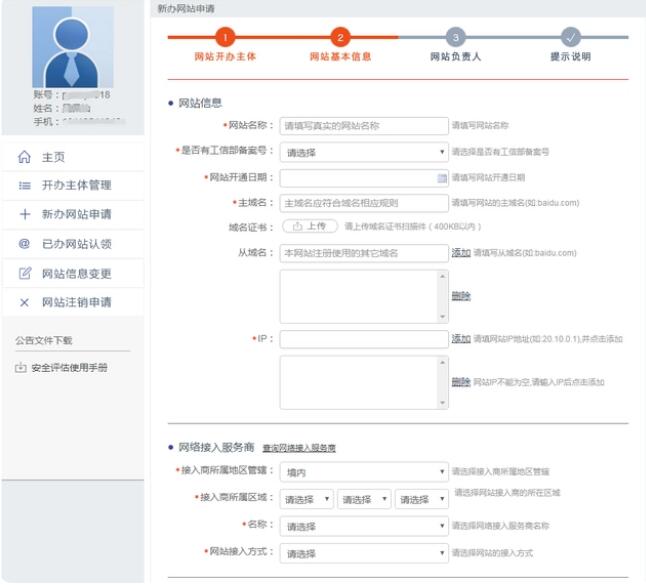This screenshot has width=646, height=585.
Task: Click the plus icon beside 新办网站申请
Action: [x=25, y=214]
